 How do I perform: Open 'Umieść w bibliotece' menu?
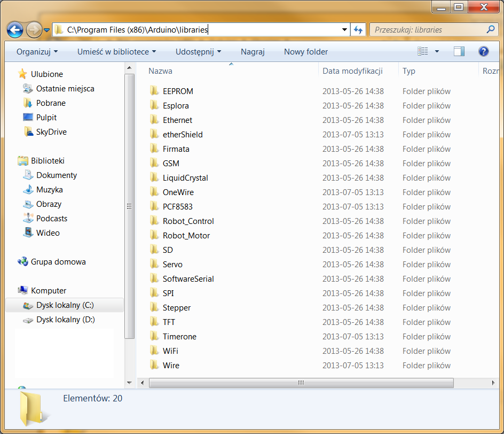(x=117, y=52)
